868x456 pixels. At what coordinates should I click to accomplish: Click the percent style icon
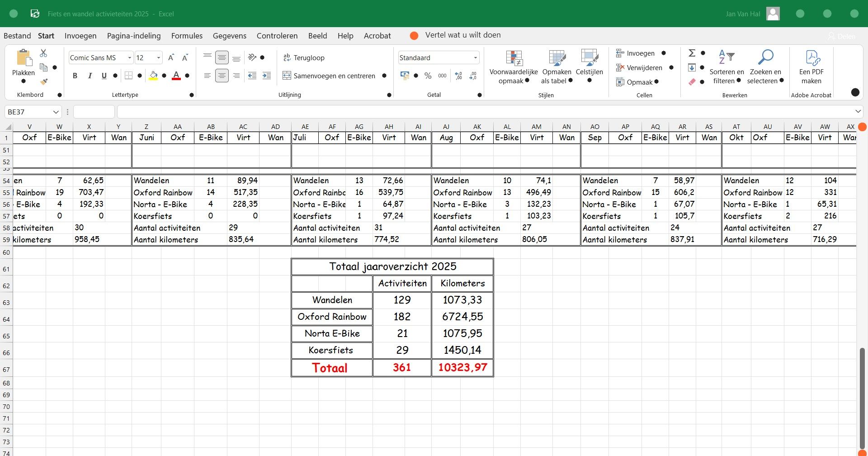coord(428,76)
